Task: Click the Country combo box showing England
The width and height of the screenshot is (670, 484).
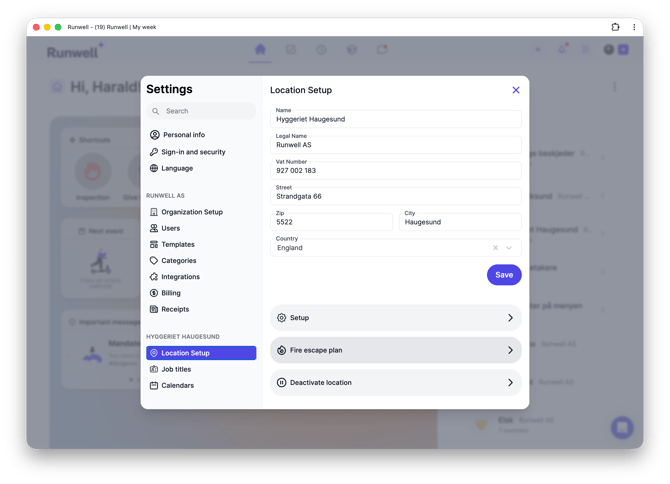Action: [396, 248]
